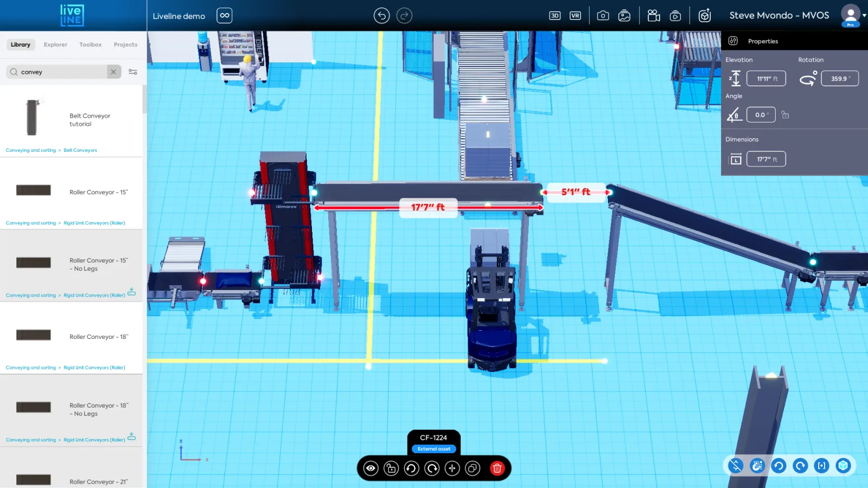Switch to the Toolbox tab
868x488 pixels.
[90, 44]
